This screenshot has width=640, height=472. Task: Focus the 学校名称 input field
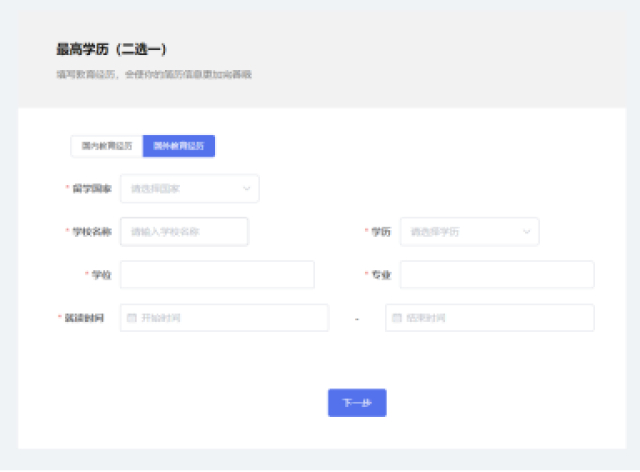184,232
